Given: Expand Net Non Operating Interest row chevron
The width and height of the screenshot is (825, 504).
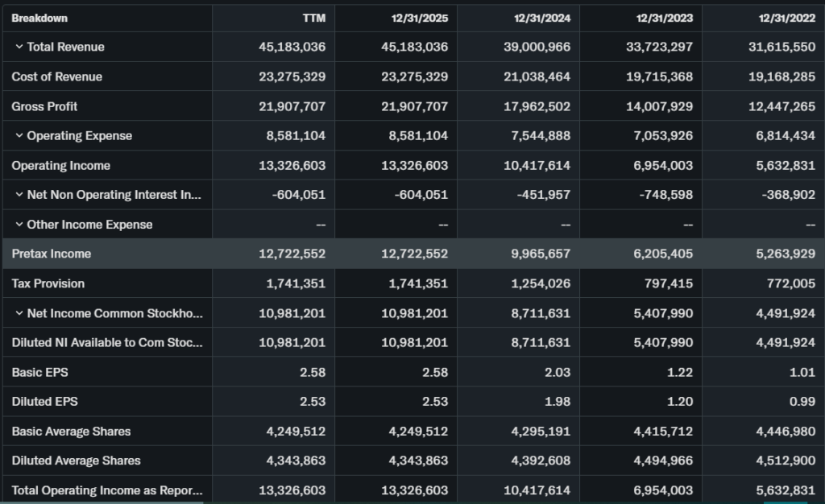Looking at the screenshot, I should pyautogui.click(x=19, y=195).
